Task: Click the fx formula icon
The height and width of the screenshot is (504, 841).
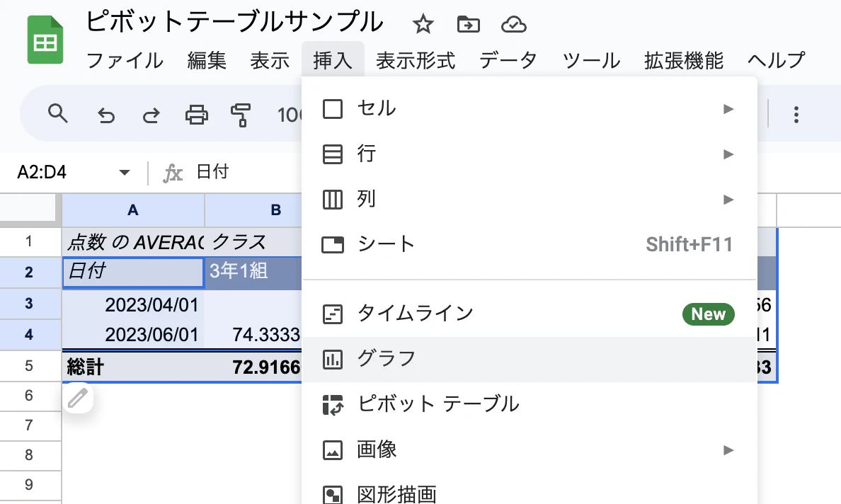Action: coord(171,171)
